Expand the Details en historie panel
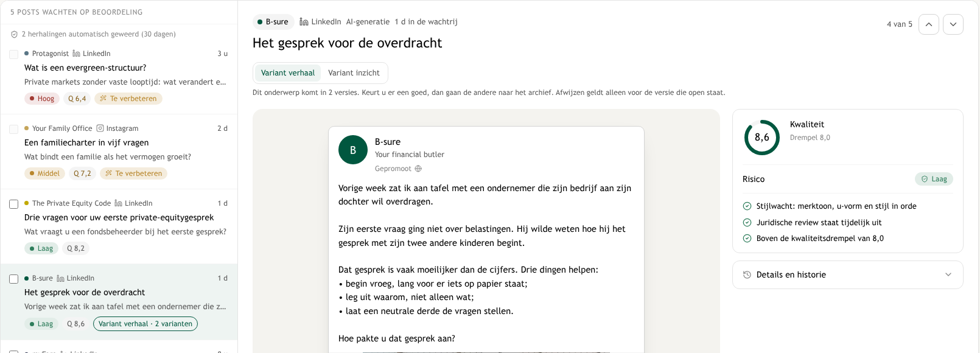Viewport: 980px width, 353px height. (847, 275)
